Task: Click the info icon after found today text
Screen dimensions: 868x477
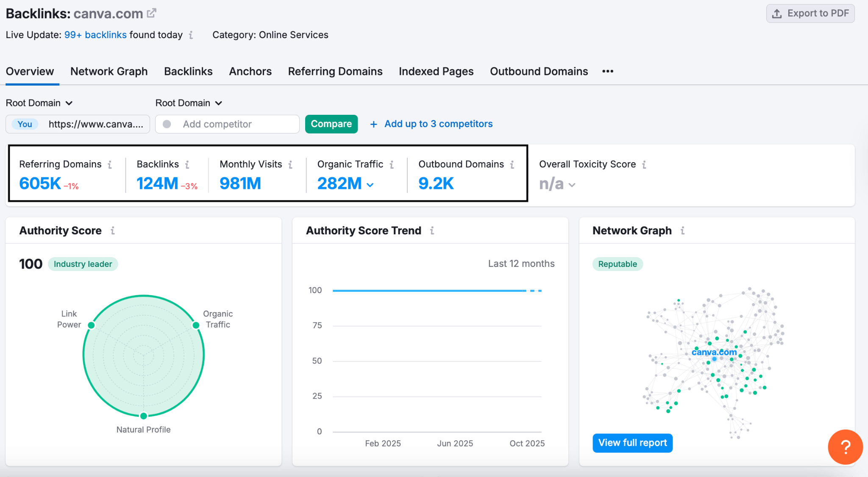Action: [191, 36]
